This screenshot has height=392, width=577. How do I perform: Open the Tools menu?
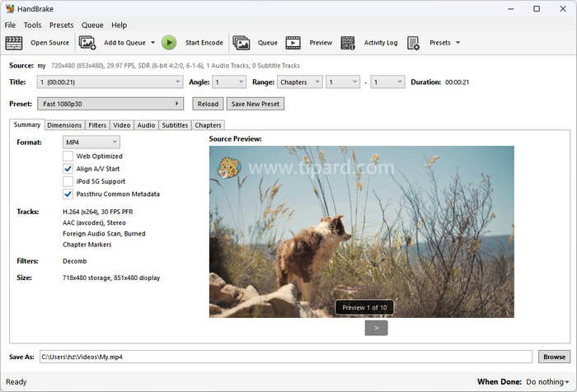[32, 25]
